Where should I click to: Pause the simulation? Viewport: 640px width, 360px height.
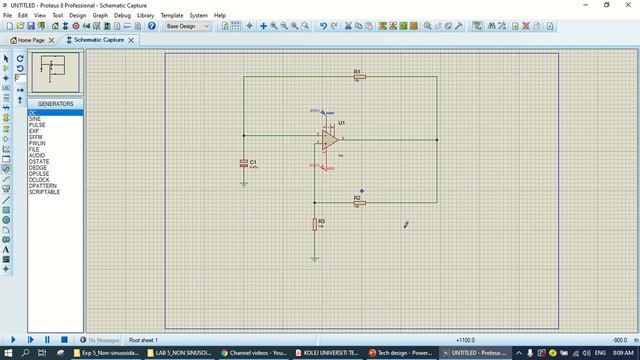click(x=47, y=340)
